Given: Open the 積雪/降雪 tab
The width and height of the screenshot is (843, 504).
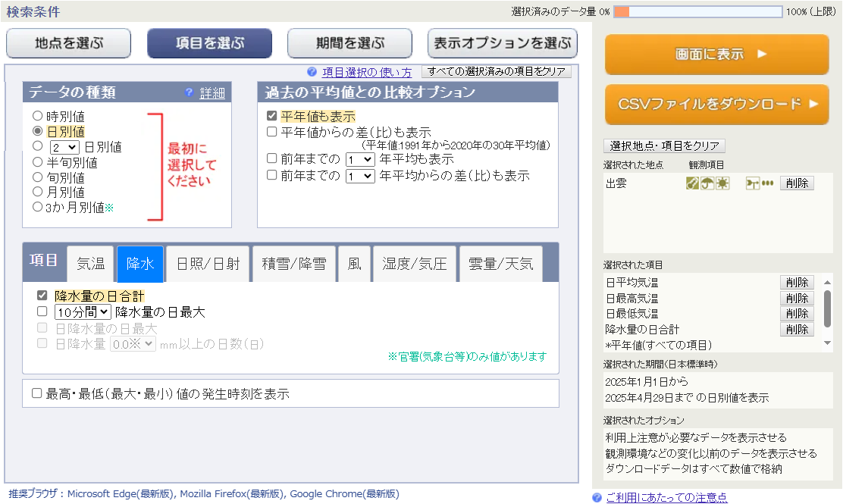Looking at the screenshot, I should (294, 264).
